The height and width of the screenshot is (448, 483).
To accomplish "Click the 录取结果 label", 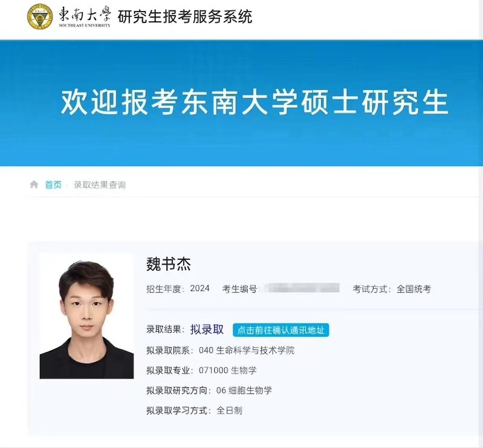I will (163, 330).
